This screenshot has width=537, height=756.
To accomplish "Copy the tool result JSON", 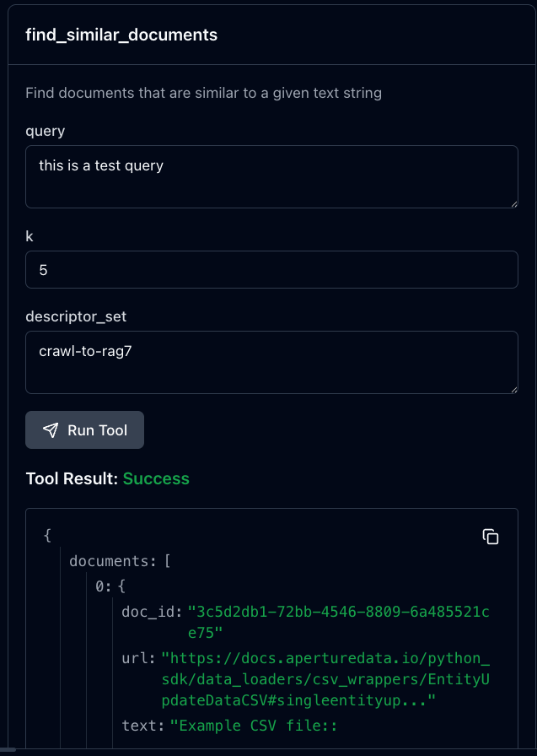I will coord(491,537).
